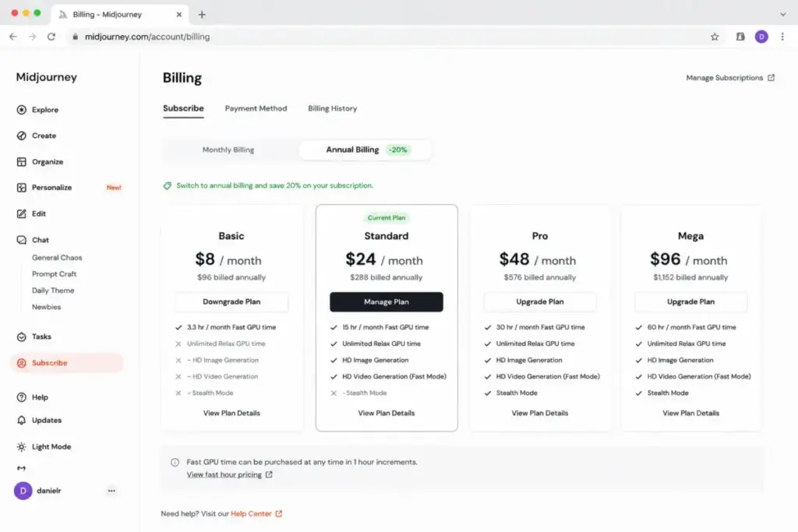Click the collapse sidebar arrows icon
This screenshot has height=532, width=798.
click(21, 468)
